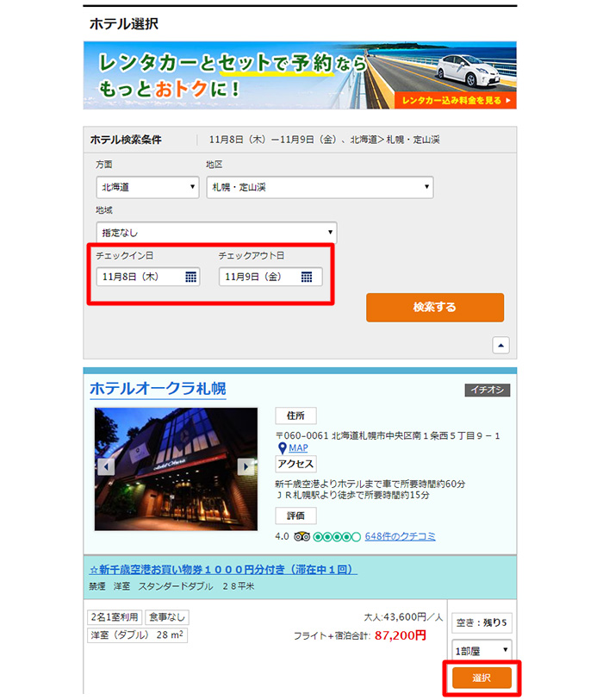The width and height of the screenshot is (603, 700).
Task: Click the 食事なし tag
Action: click(167, 617)
